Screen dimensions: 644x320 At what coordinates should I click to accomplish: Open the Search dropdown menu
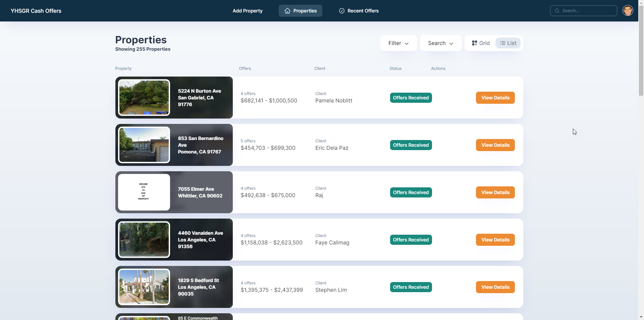(440, 43)
